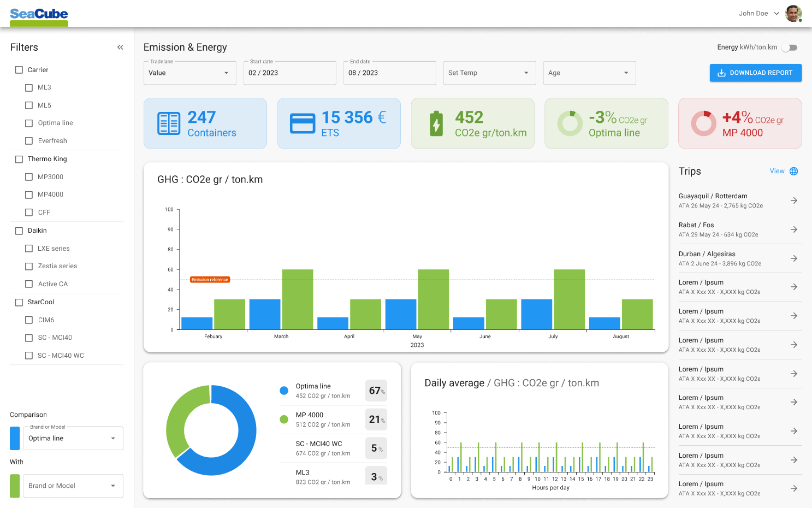Viewport: 812px width, 508px height.
Task: Tick the StarCool checkbox
Action: (x=19, y=302)
